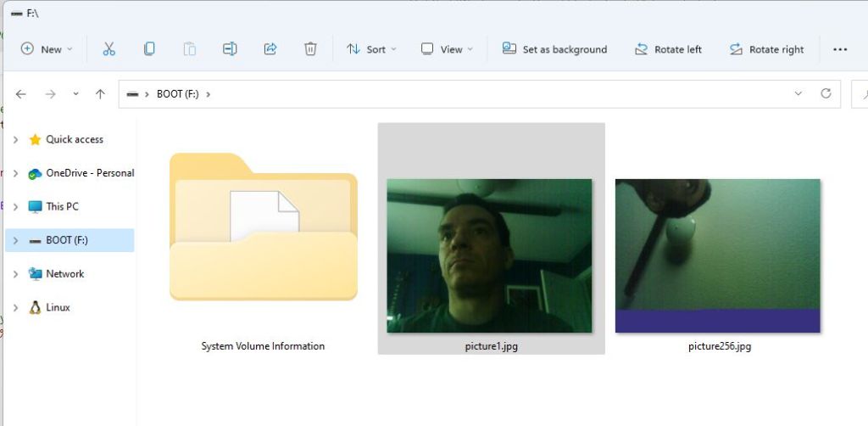
Task: Click BOOT (F:) in address bar path
Action: pos(178,94)
